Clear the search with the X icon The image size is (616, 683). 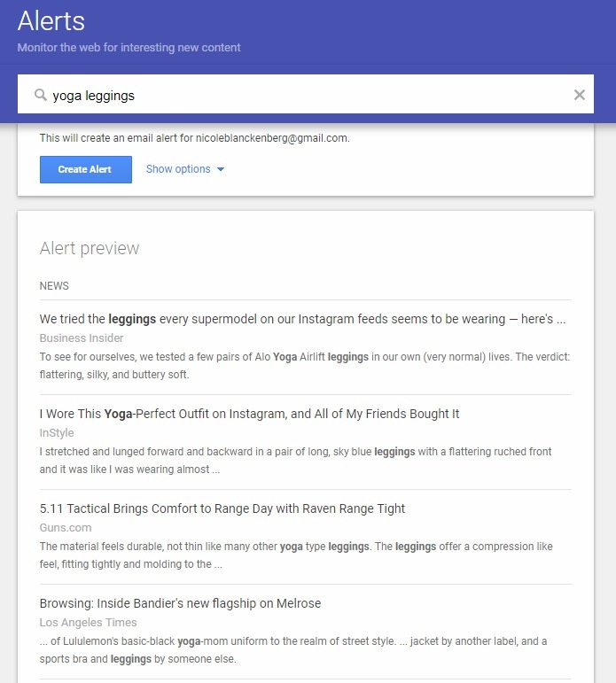tap(580, 95)
